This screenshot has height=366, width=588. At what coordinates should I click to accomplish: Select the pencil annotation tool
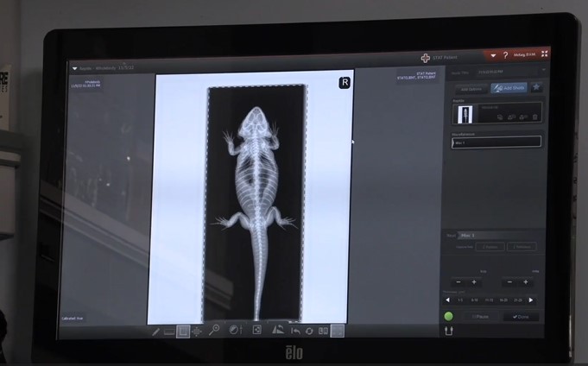click(x=156, y=331)
